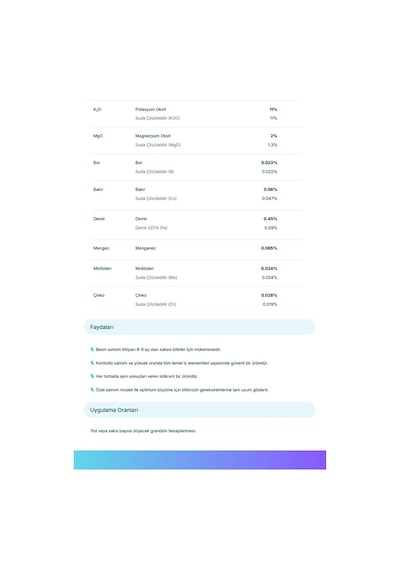Expand the Faydaları section header
The width and height of the screenshot is (400, 570).
[x=199, y=327]
